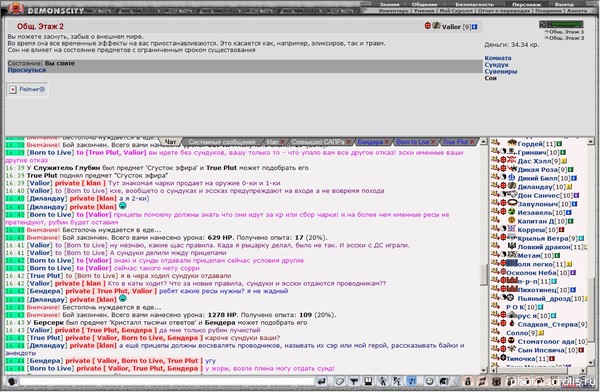Click into the chat message input field
This screenshot has height=392, width=600.
click(x=167, y=381)
